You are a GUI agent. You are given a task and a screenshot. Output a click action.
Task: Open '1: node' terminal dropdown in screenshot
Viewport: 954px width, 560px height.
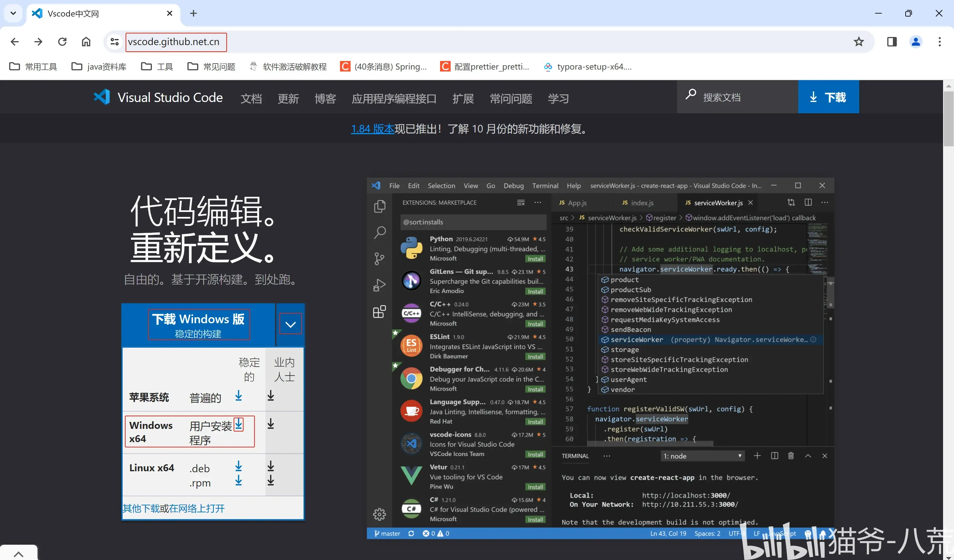pyautogui.click(x=702, y=456)
